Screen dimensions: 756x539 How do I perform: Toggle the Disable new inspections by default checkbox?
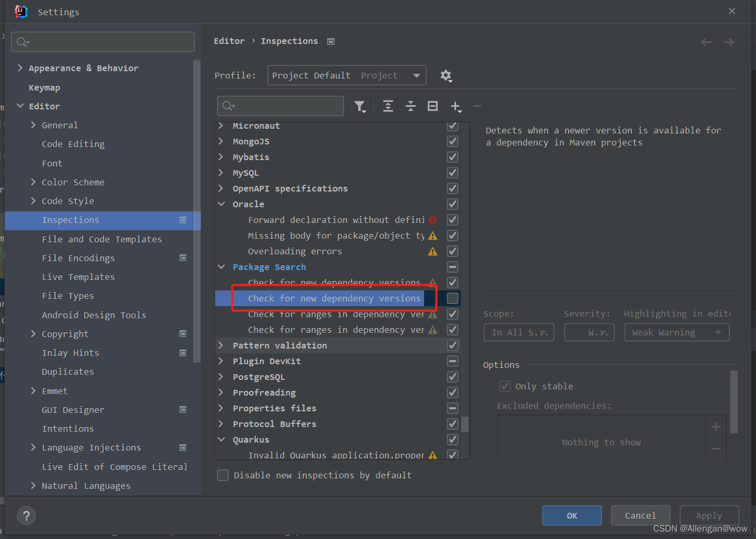[x=223, y=475]
